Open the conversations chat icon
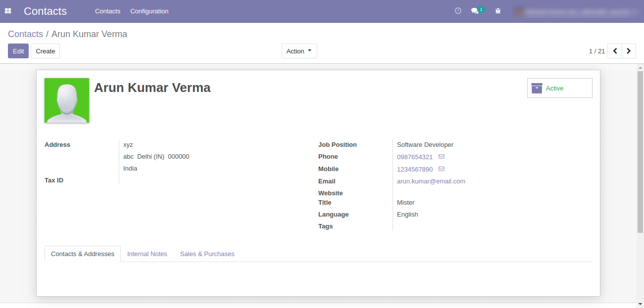The width and height of the screenshot is (644, 308). click(475, 11)
